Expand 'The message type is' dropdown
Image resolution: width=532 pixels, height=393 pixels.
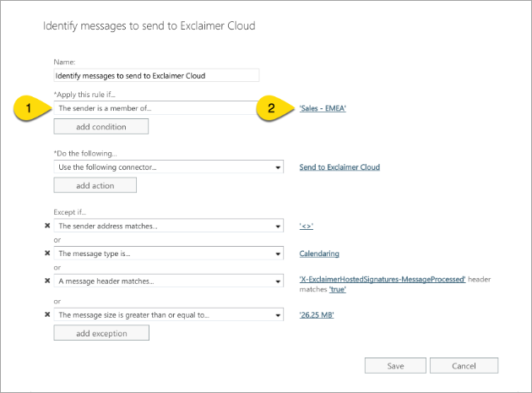[278, 254]
